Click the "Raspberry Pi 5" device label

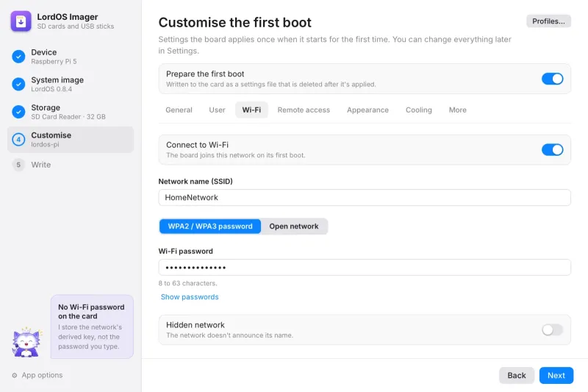pos(54,62)
